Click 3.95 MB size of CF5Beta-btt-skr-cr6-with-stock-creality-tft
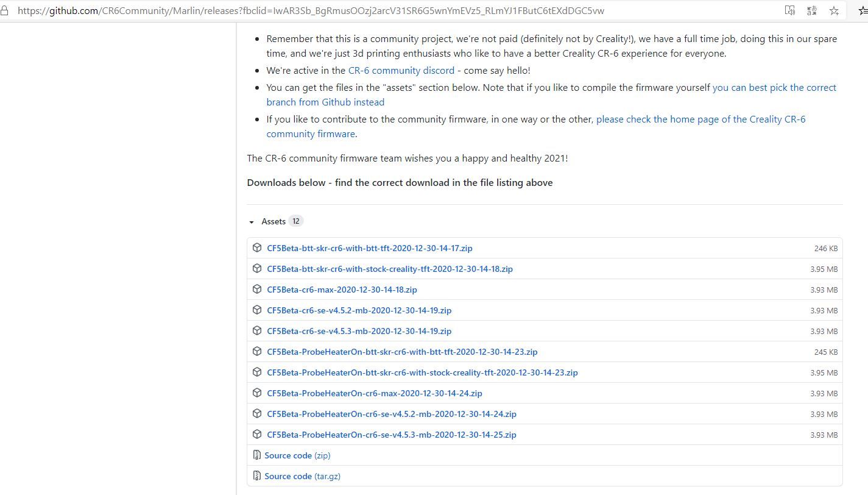Image resolution: width=868 pixels, height=495 pixels. (x=824, y=269)
